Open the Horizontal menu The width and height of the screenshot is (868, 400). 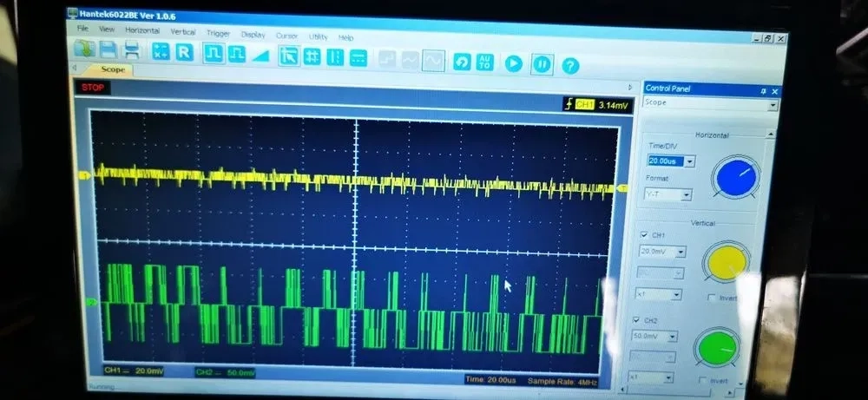point(142,30)
